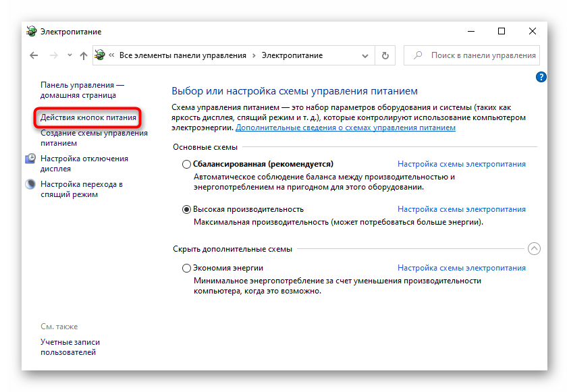Viewport: 569px width, 392px height.
Task: Collapse the additional plans section chevron
Action: click(534, 249)
